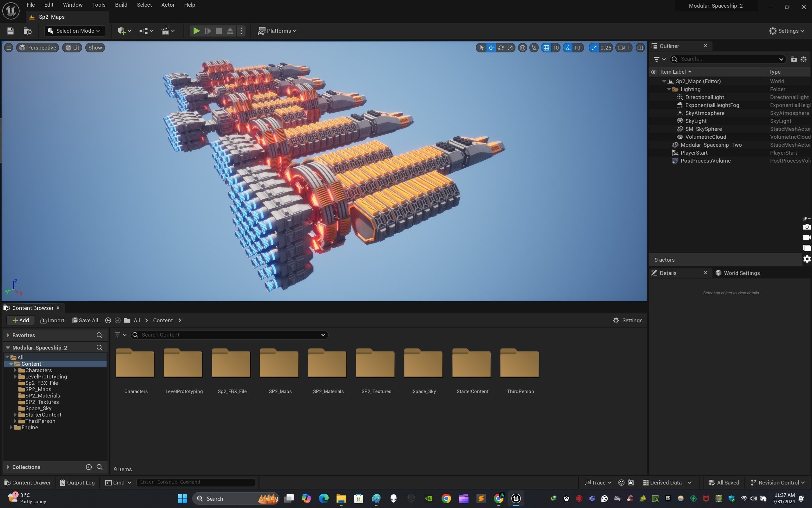Open the Outliner filter options icon
Image resolution: width=812 pixels, height=508 pixels.
pos(659,59)
